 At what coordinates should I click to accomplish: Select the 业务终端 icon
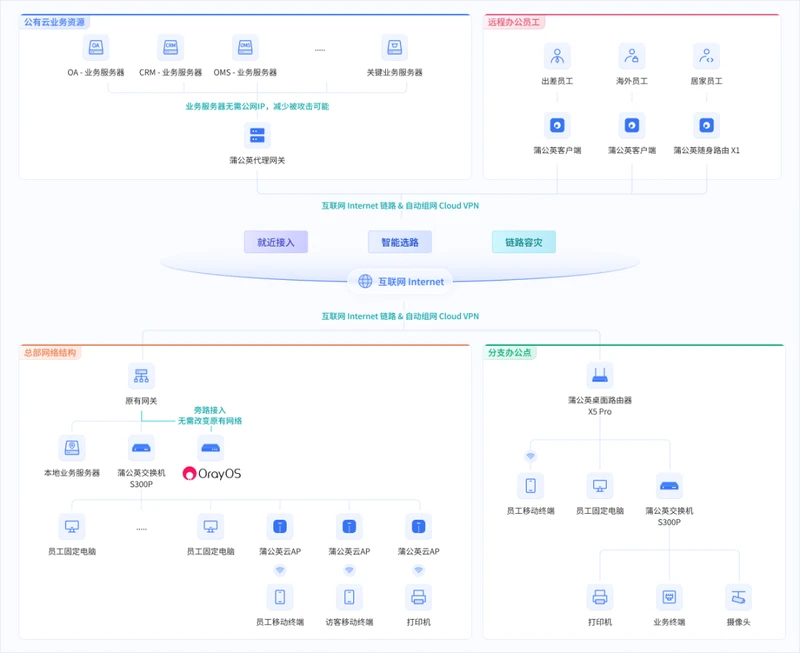coord(669,597)
